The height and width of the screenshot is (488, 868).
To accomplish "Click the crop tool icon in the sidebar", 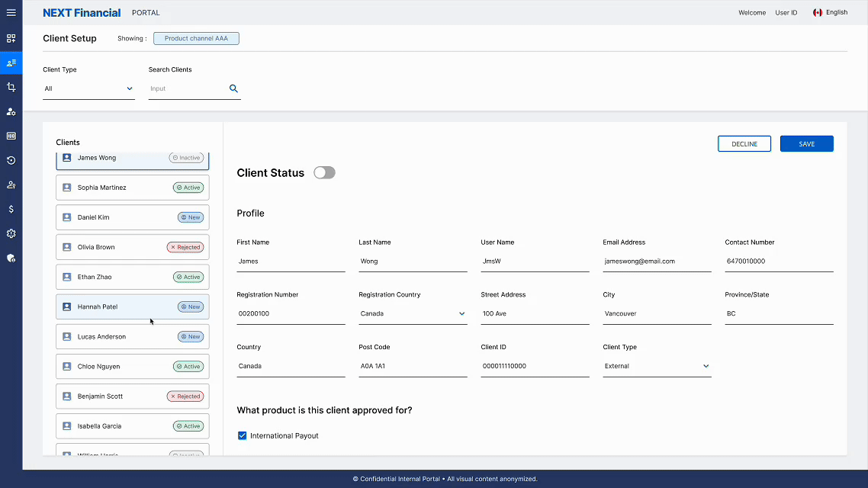I will [x=11, y=87].
